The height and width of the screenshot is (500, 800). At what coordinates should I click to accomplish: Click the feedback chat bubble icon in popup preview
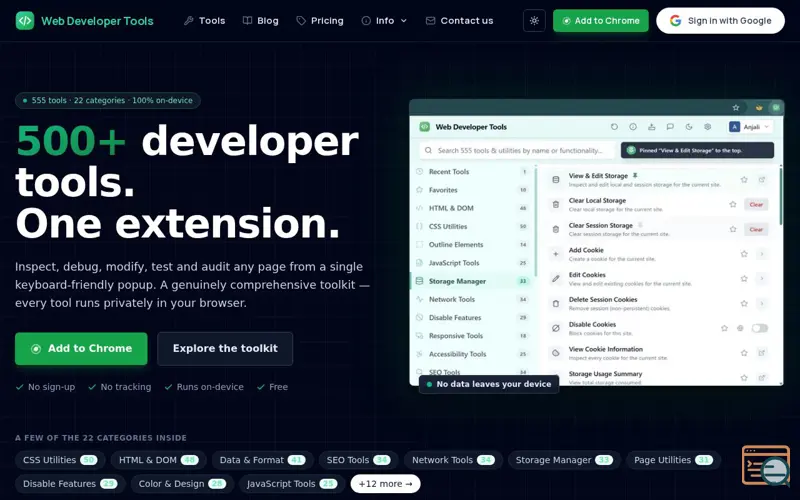(670, 127)
